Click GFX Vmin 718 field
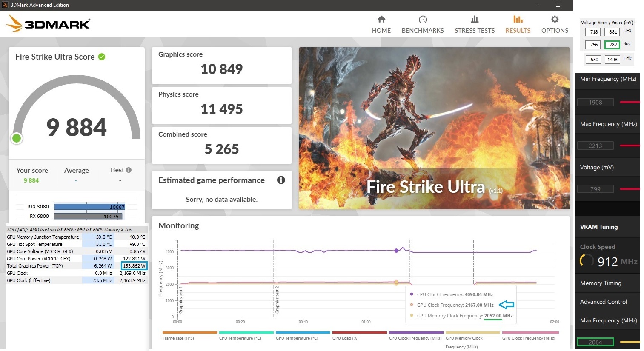 (x=593, y=32)
